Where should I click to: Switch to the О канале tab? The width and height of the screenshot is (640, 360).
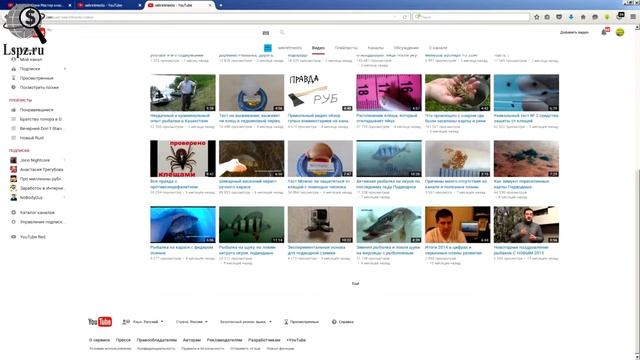point(438,48)
